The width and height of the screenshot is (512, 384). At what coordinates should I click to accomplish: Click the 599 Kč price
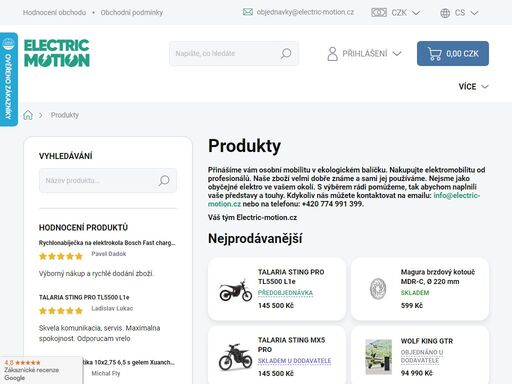point(412,306)
